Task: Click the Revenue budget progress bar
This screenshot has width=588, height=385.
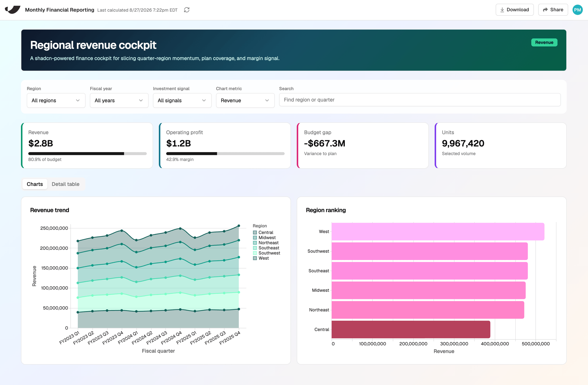Action: (87, 154)
